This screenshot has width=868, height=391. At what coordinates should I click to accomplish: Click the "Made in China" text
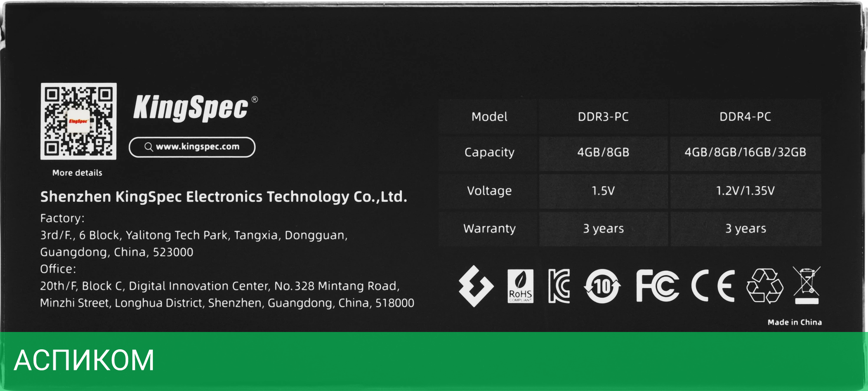(795, 322)
